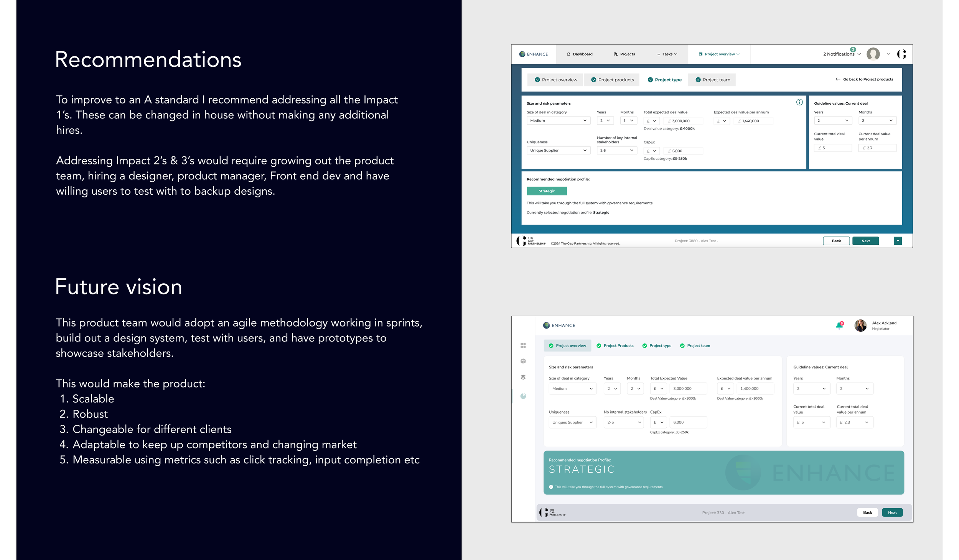Expand the chevron next to the upper avatar

click(888, 54)
